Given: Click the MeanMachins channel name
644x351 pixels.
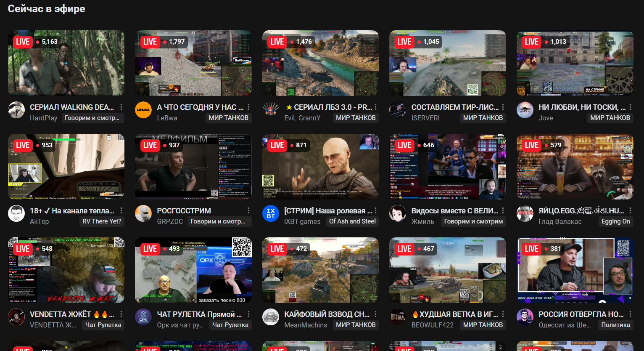Looking at the screenshot, I should [x=306, y=325].
